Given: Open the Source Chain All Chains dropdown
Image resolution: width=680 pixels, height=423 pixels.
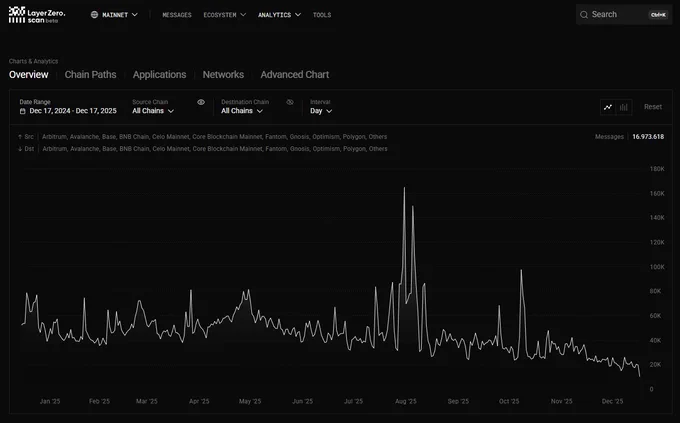Looking at the screenshot, I should [153, 111].
